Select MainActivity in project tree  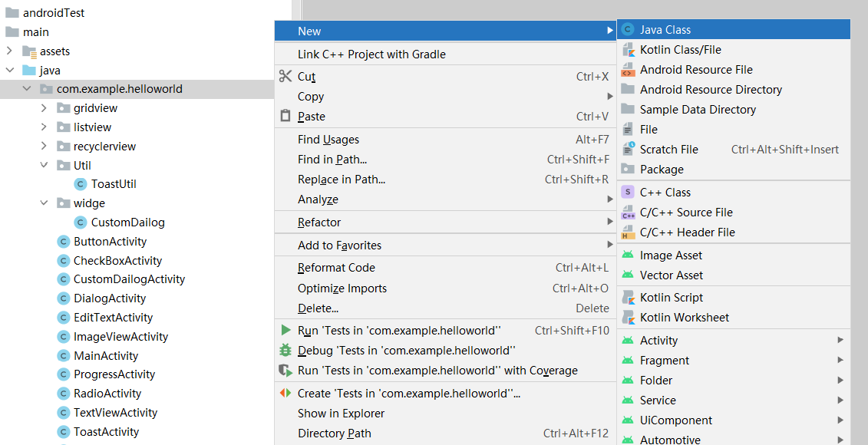coord(106,356)
